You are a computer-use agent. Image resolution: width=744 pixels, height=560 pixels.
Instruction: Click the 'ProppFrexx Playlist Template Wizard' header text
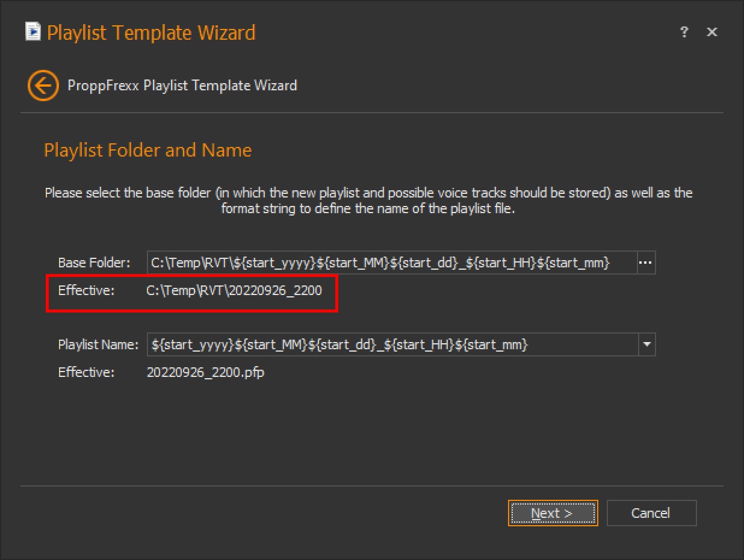(x=182, y=86)
